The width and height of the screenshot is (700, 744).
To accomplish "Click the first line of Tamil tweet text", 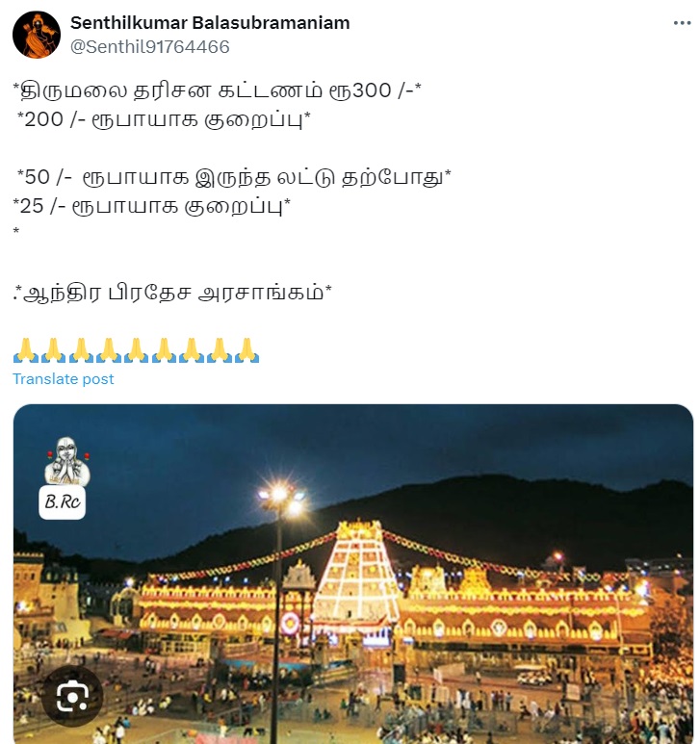I will [217, 90].
